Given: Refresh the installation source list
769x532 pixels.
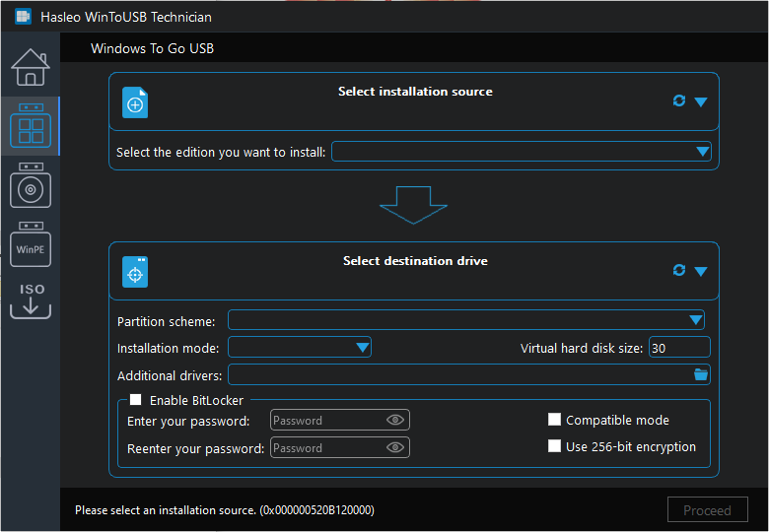Looking at the screenshot, I should point(679,100).
